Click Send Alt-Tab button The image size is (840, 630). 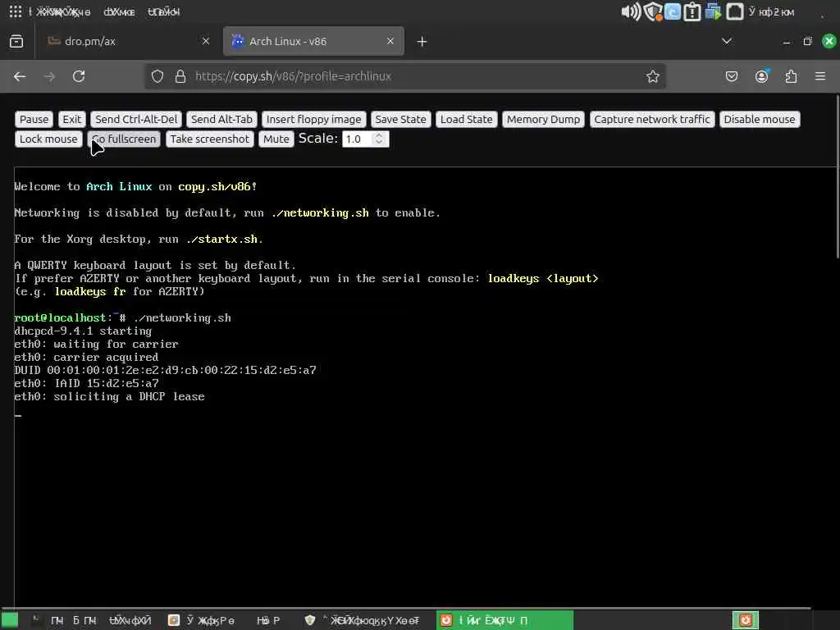pyautogui.click(x=221, y=120)
